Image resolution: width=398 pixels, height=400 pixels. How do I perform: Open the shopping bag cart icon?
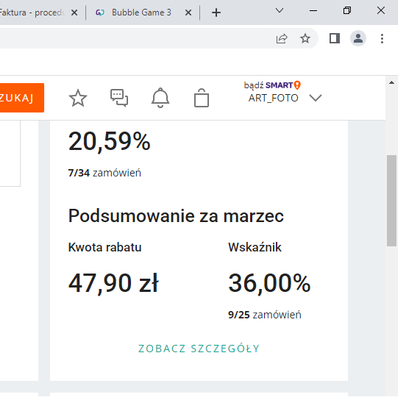(201, 98)
